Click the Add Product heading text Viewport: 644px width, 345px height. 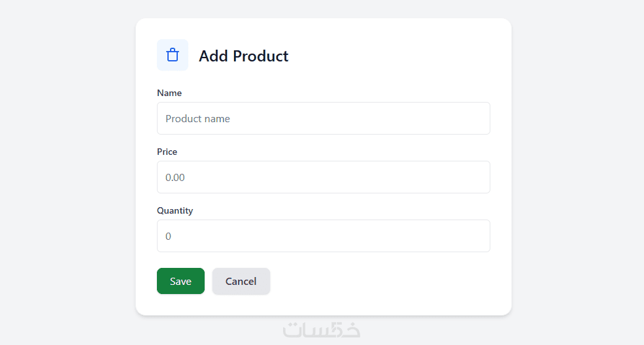[x=243, y=56]
